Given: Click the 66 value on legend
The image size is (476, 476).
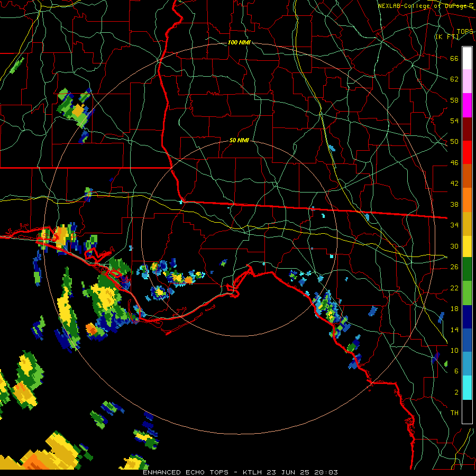Looking at the screenshot, I should coord(454,58).
